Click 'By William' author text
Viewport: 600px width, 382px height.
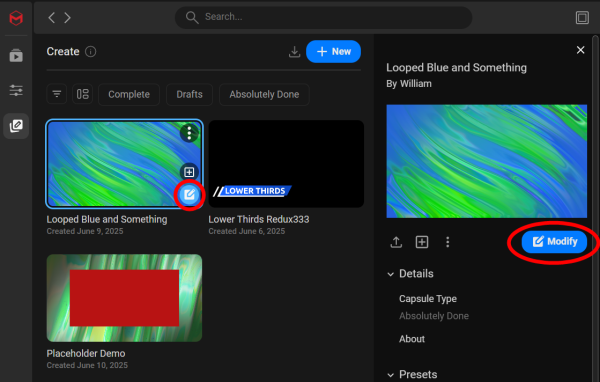coord(409,84)
